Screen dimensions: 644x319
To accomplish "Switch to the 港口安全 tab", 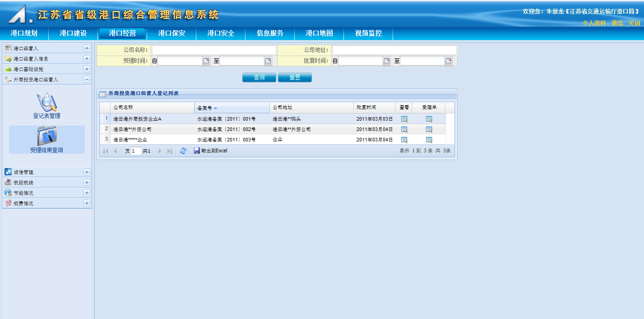I will pyautogui.click(x=221, y=33).
